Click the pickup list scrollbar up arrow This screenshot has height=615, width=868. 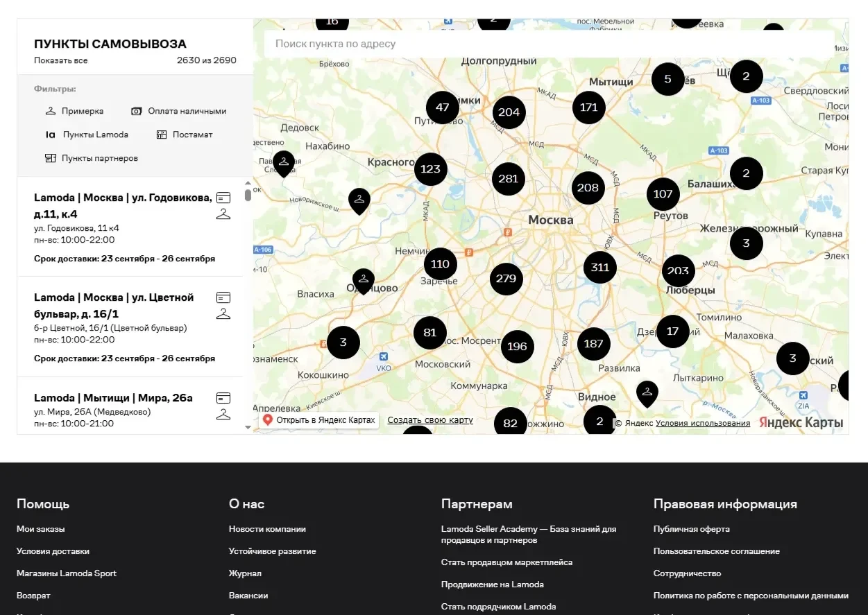pyautogui.click(x=248, y=184)
